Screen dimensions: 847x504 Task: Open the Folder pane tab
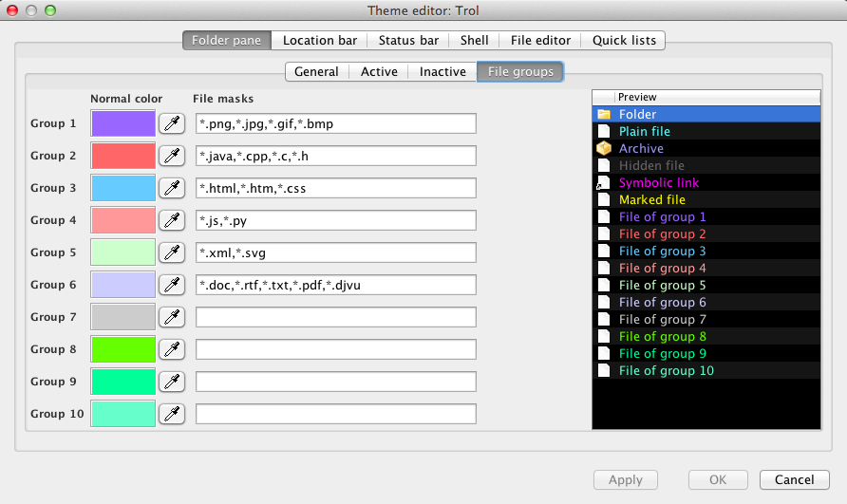pos(226,41)
